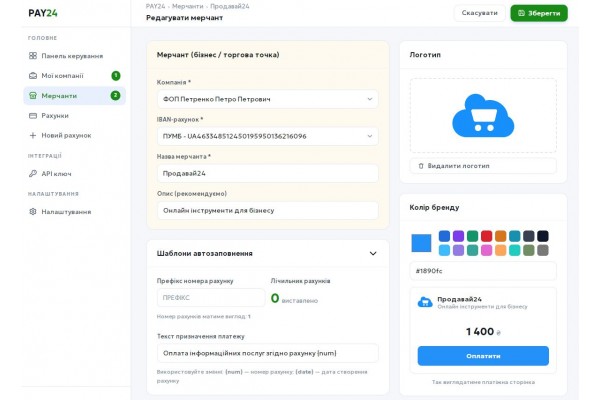Click the Текст призначення платежу field
This screenshot has width=600, height=400.
pyautogui.click(x=267, y=353)
